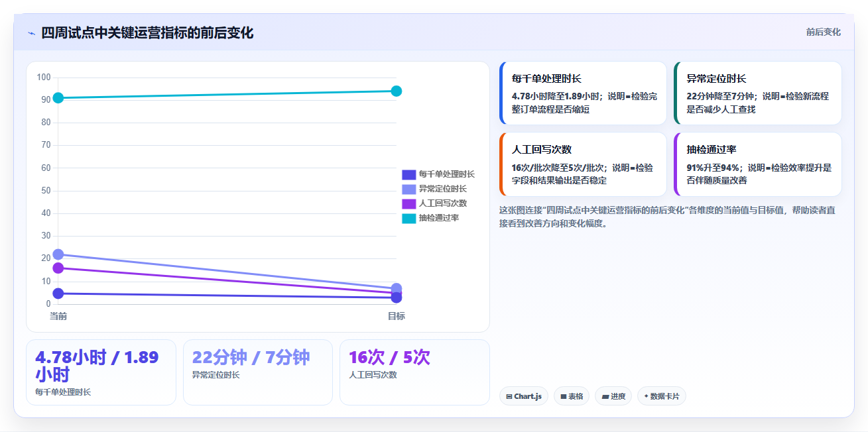Click the 4.78小时 / 1.89小时 stat value
The width and height of the screenshot is (868, 432).
point(97,366)
